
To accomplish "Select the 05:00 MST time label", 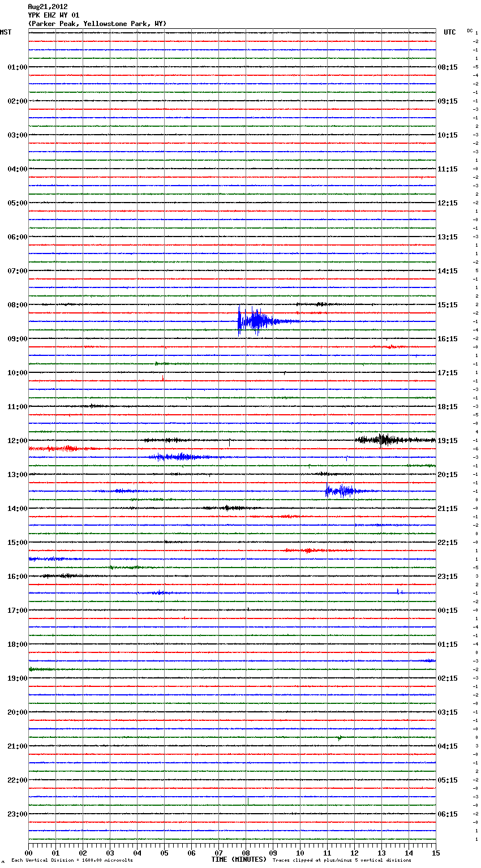I will [17, 203].
